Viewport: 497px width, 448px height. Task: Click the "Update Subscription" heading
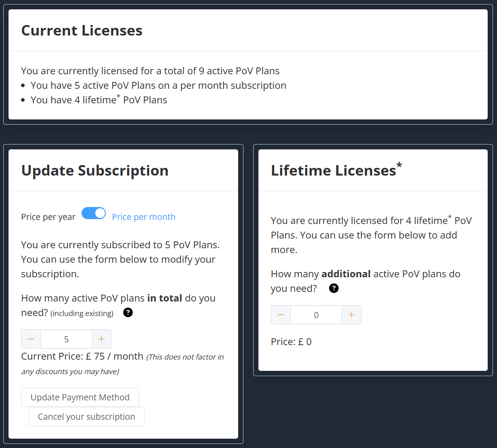[95, 170]
